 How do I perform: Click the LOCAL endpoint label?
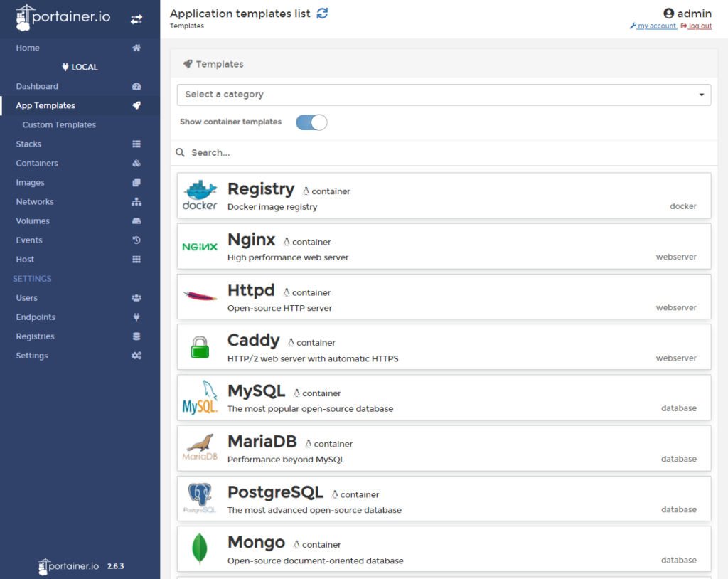click(x=80, y=67)
